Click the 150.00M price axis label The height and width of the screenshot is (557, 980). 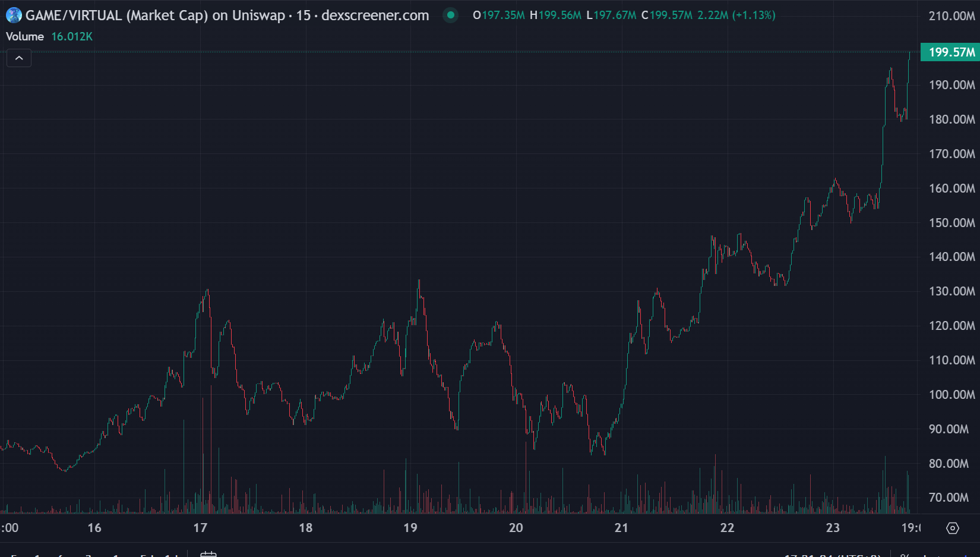click(951, 223)
